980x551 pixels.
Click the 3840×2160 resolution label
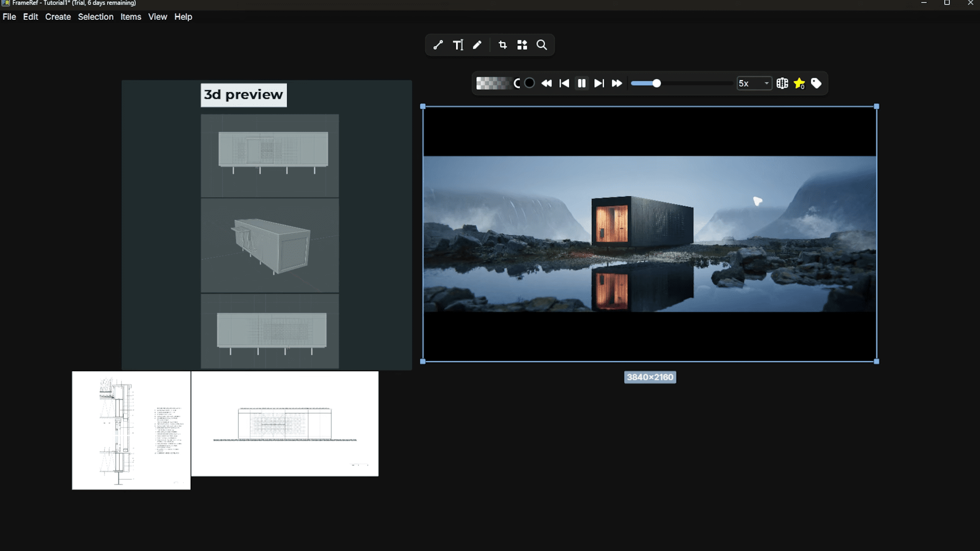tap(650, 377)
